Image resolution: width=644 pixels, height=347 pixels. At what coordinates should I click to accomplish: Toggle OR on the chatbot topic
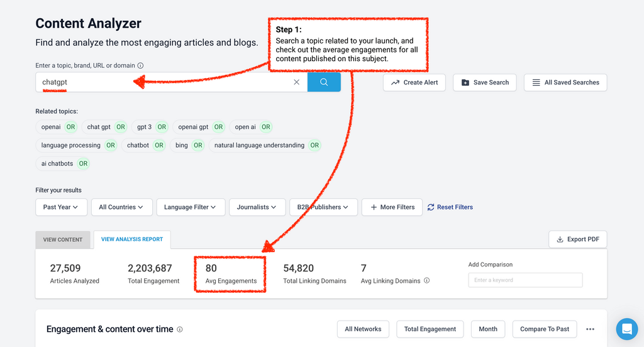tap(159, 145)
